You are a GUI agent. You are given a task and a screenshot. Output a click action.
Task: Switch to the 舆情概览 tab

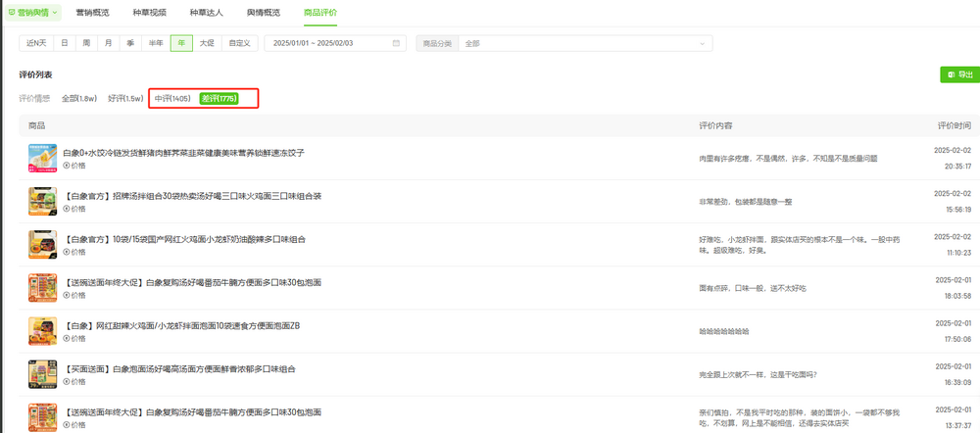pos(264,12)
